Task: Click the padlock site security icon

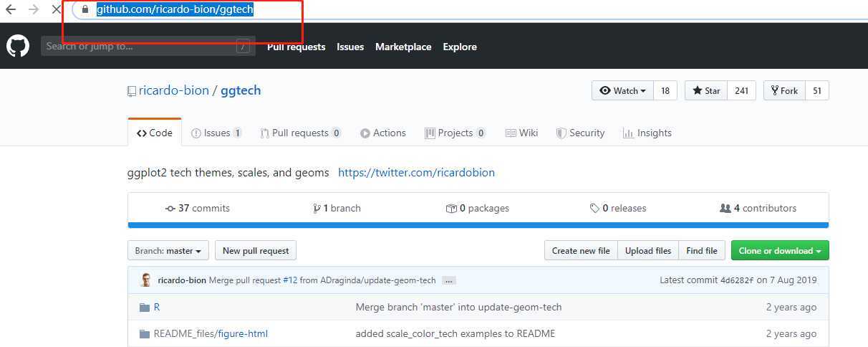Action: pyautogui.click(x=85, y=9)
